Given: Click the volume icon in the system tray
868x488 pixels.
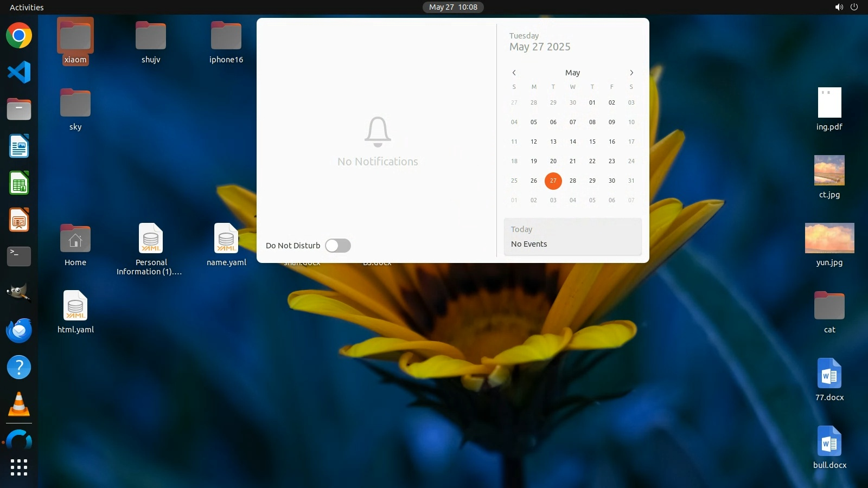Looking at the screenshot, I should [x=839, y=7].
